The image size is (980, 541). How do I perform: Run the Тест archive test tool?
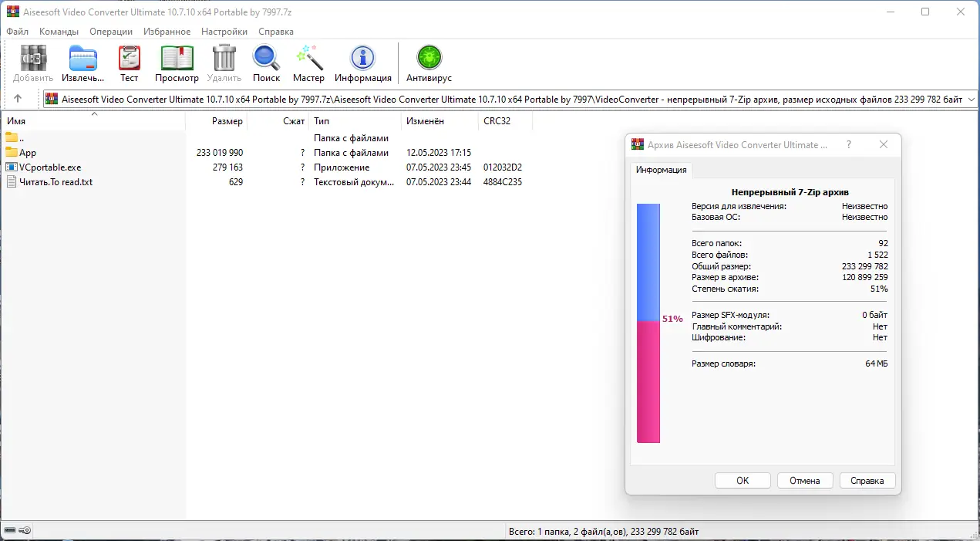pyautogui.click(x=129, y=58)
